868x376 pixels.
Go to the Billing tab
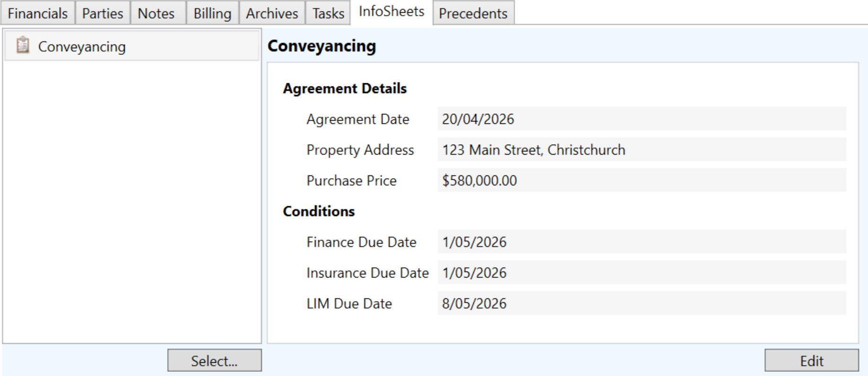click(x=212, y=13)
